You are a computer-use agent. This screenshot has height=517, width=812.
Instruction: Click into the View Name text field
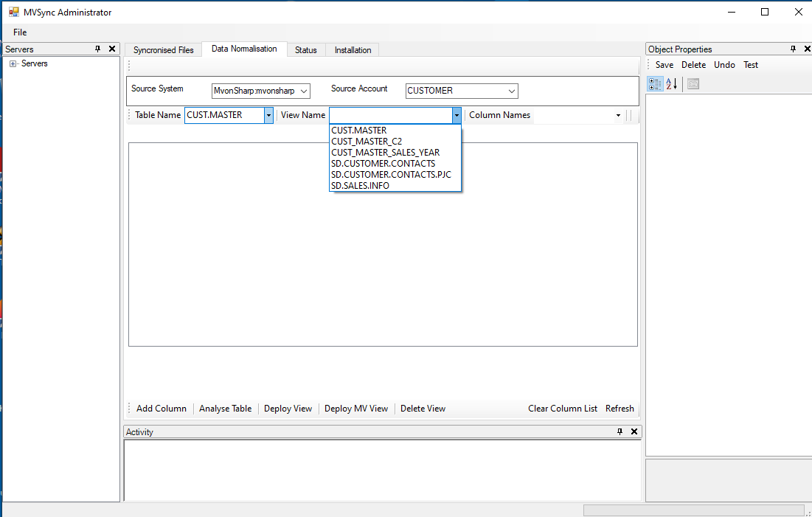pyautogui.click(x=391, y=115)
